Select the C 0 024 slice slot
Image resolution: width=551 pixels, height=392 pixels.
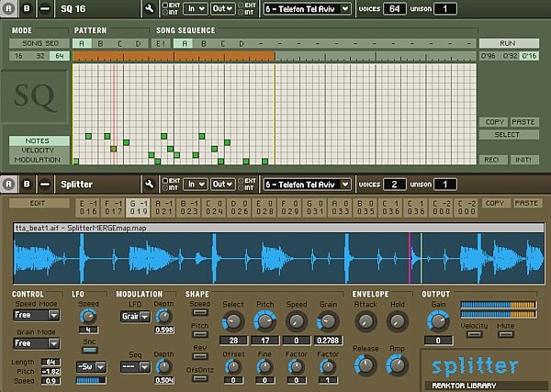click(214, 207)
